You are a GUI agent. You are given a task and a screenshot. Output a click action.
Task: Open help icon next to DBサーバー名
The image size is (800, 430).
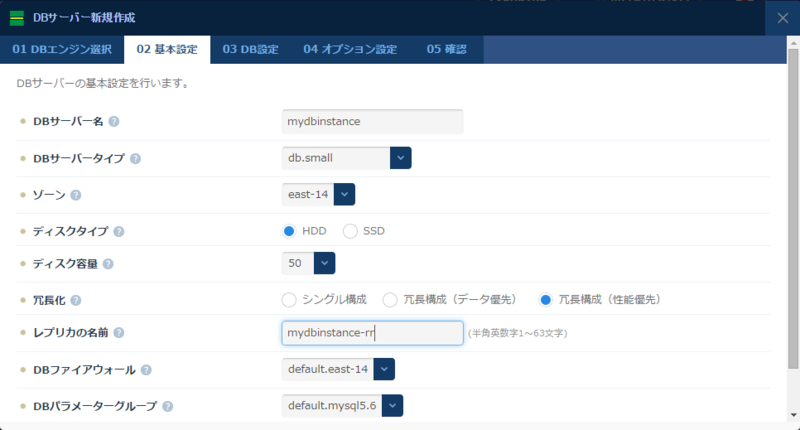click(x=114, y=121)
